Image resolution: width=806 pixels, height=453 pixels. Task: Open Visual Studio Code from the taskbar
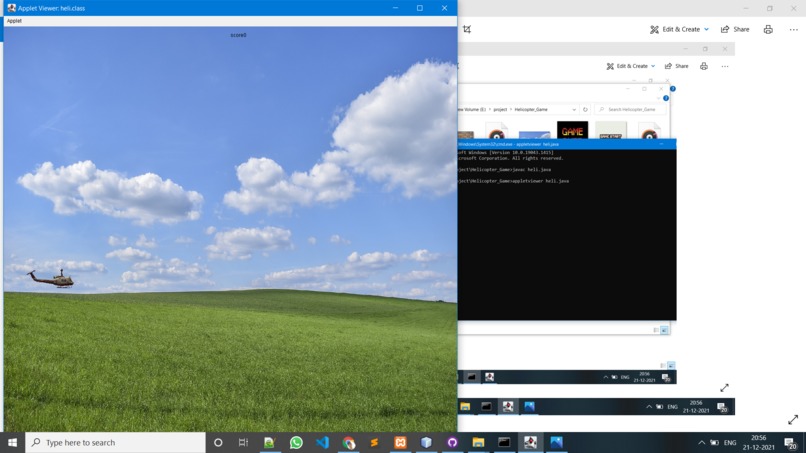pyautogui.click(x=322, y=442)
